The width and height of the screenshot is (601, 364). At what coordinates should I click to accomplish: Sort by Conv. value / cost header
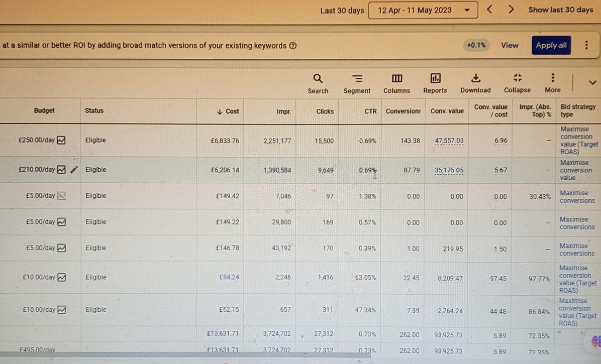pyautogui.click(x=490, y=110)
